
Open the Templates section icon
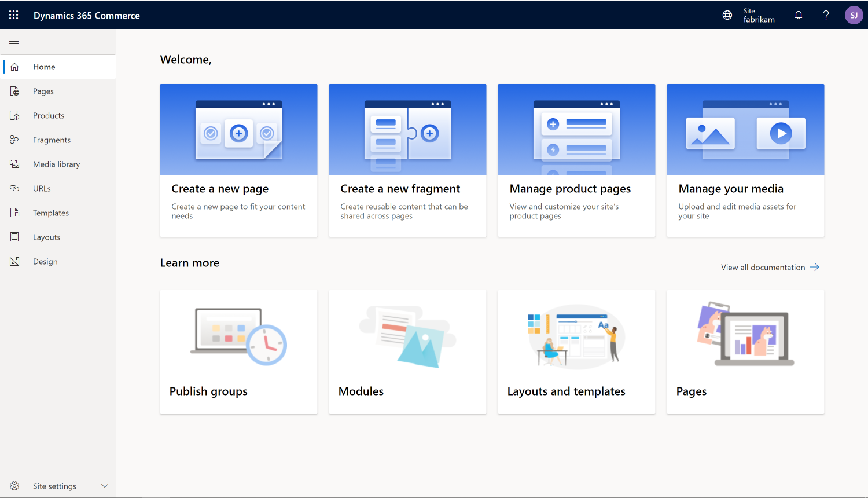14,213
